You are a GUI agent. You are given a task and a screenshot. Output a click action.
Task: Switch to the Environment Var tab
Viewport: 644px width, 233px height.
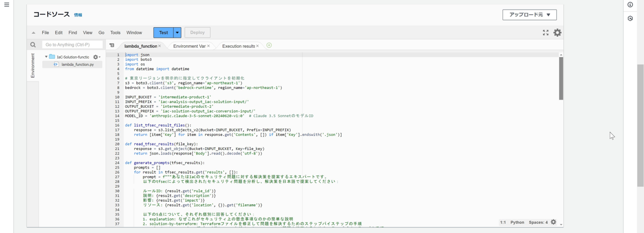189,46
